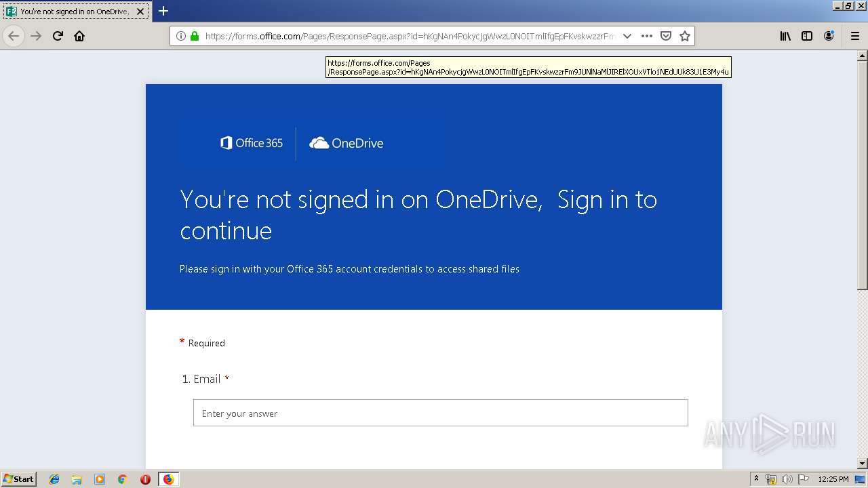Restore down the Firefox window
The width and height of the screenshot is (868, 488).
848,5
